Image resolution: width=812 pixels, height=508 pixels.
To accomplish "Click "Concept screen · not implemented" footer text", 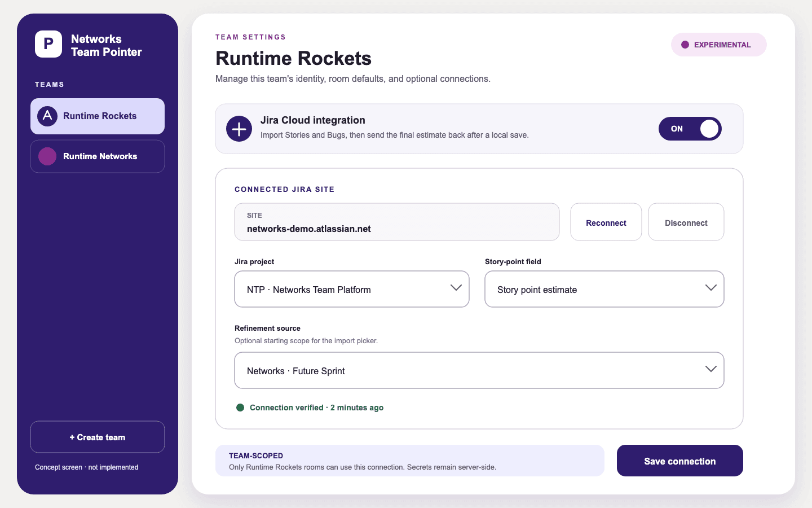I will pyautogui.click(x=87, y=467).
